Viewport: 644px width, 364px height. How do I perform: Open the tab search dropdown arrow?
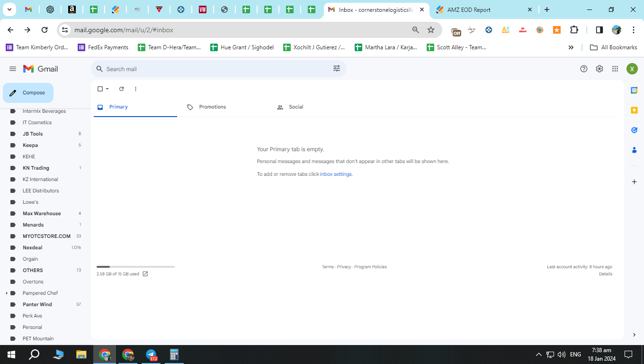[x=9, y=9]
